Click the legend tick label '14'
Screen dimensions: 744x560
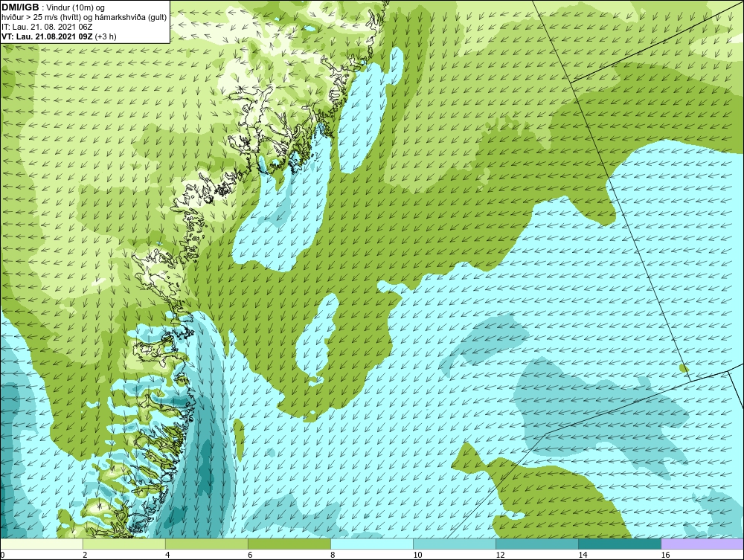pyautogui.click(x=583, y=555)
